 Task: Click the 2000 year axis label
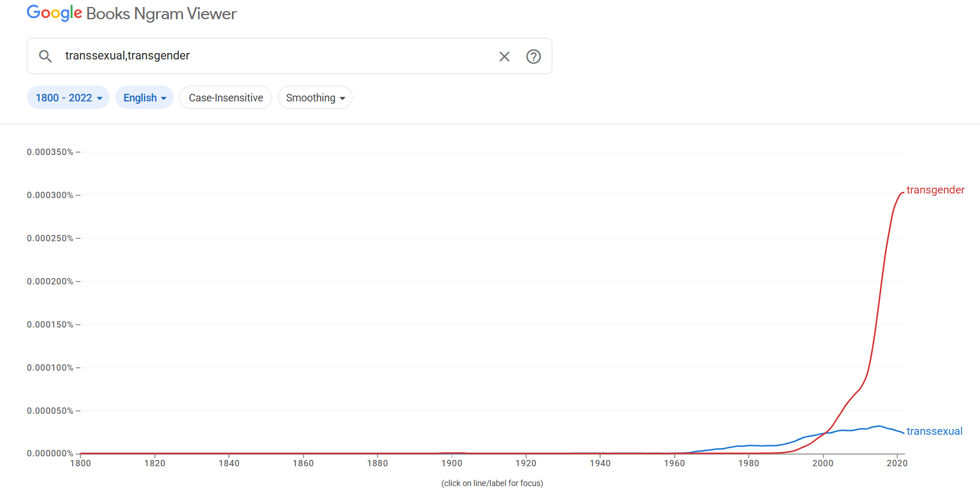[x=823, y=463]
